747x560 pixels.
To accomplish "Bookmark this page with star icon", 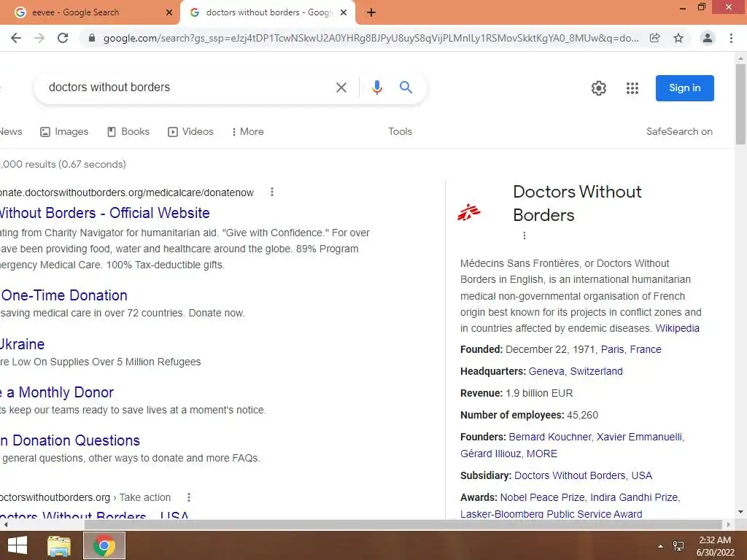I will pos(678,38).
